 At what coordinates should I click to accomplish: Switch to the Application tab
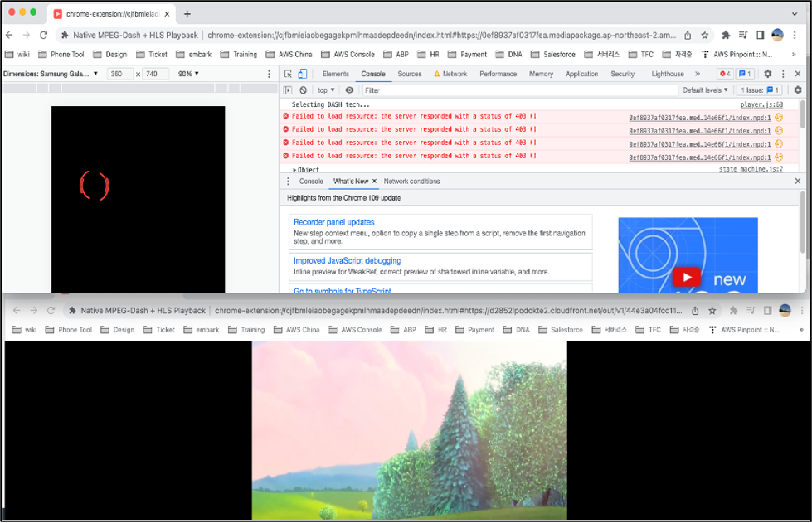[581, 74]
